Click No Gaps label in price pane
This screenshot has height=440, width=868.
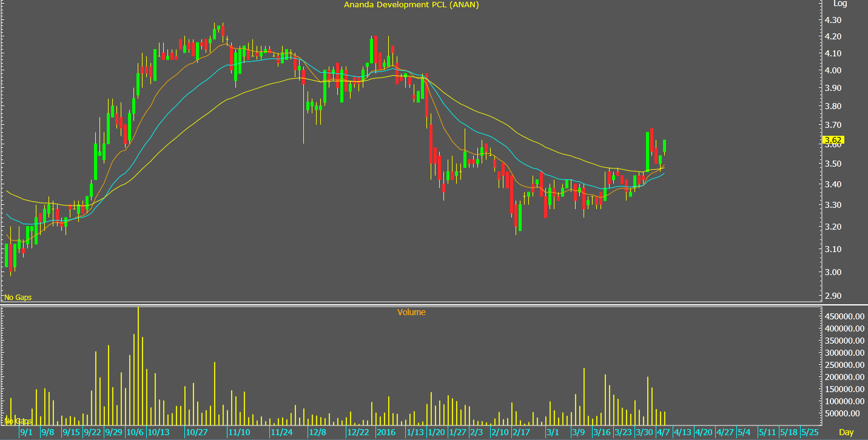tap(18, 298)
